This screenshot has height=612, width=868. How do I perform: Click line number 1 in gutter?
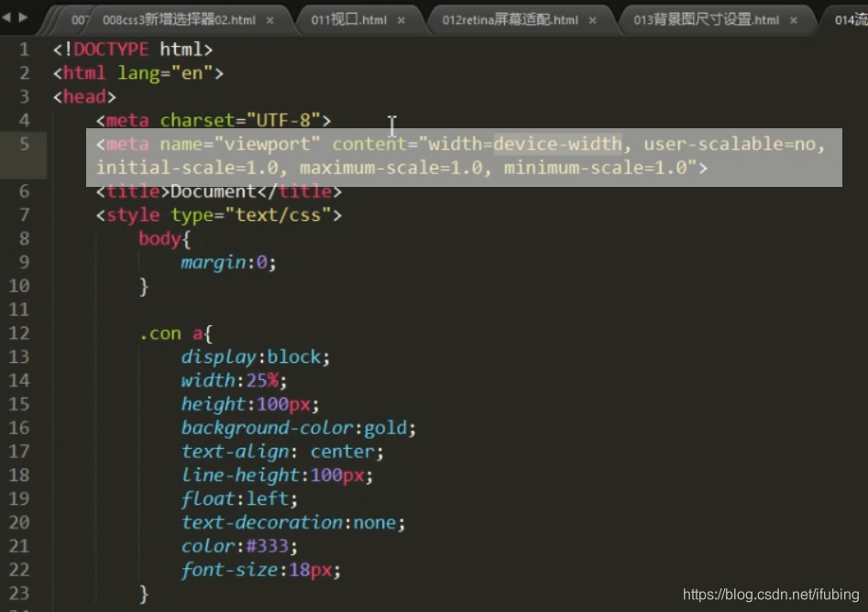click(x=24, y=49)
